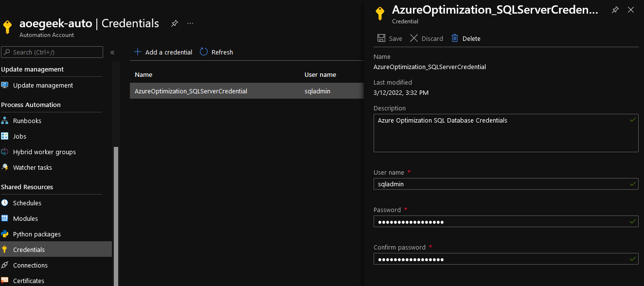The image size is (644, 286).
Task: Click the Jobs icon in sidebar
Action: [x=5, y=136]
